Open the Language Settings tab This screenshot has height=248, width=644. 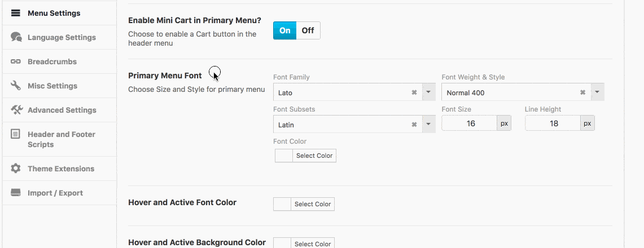pyautogui.click(x=62, y=37)
